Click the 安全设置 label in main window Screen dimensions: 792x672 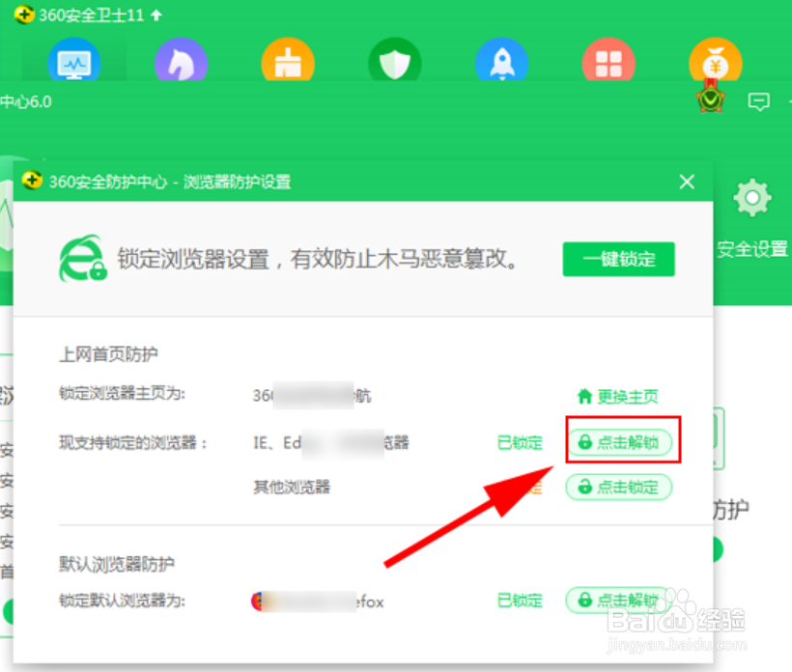tap(752, 249)
